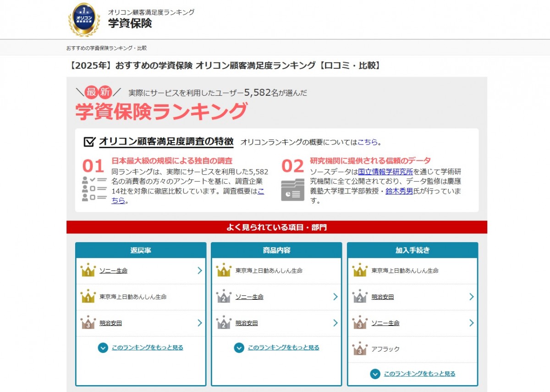This screenshot has width=550, height=392.
Task: Click the アフラック text in 加入手続き
Action: tap(385, 349)
